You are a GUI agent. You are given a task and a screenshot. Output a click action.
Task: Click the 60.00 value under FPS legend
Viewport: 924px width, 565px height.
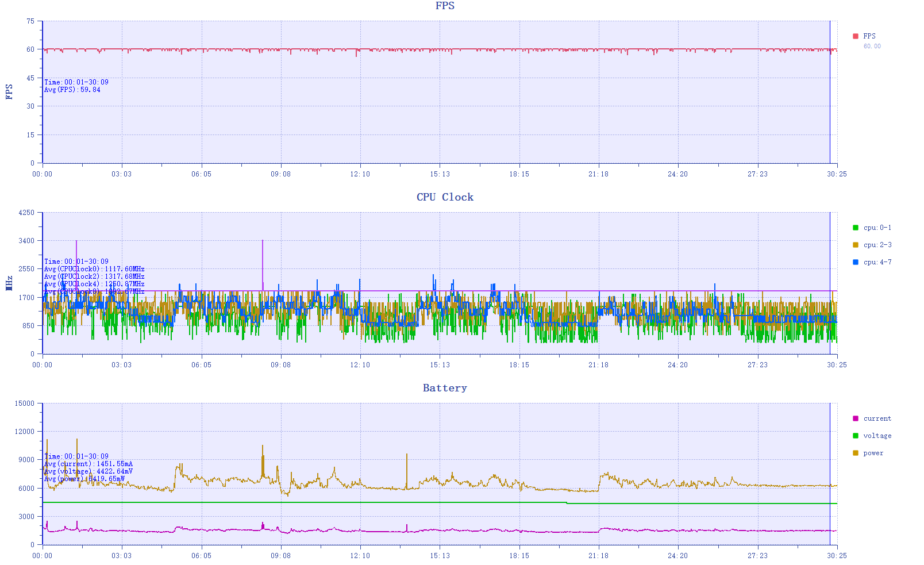tap(872, 46)
